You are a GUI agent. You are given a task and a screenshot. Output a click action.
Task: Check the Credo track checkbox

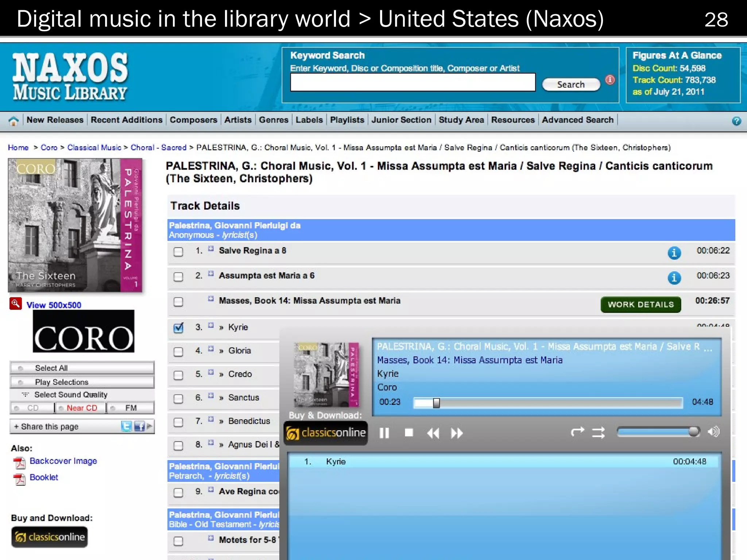point(178,375)
